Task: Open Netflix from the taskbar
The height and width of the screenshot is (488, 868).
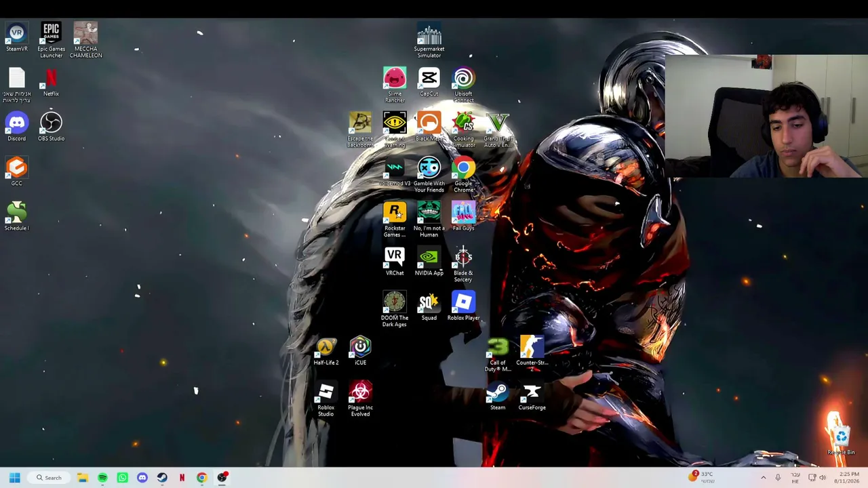Action: [x=182, y=478]
